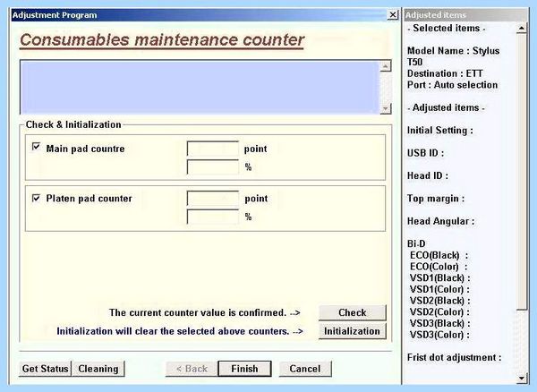The width and height of the screenshot is (537, 392).
Task: Click the Adjusted items panel title
Action: click(x=435, y=15)
